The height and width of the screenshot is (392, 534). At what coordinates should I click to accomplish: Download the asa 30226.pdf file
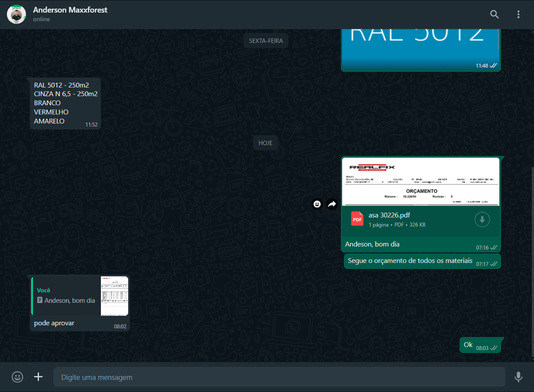pos(482,220)
